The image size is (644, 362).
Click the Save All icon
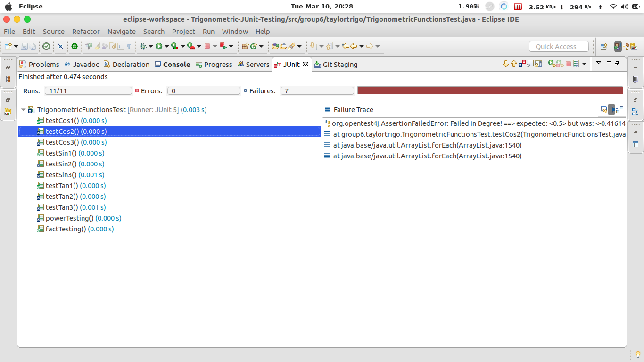point(32,46)
